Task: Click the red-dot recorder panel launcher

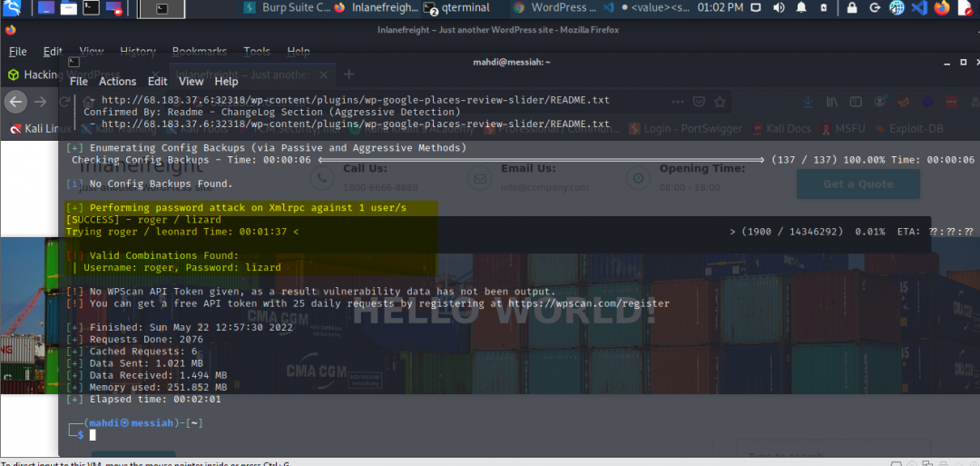Action: pyautogui.click(x=113, y=8)
